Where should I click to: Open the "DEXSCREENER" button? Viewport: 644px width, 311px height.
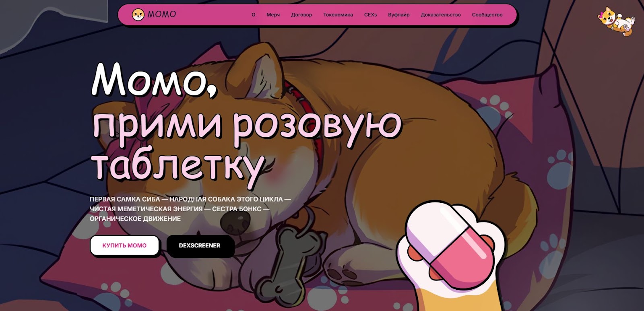(x=200, y=245)
